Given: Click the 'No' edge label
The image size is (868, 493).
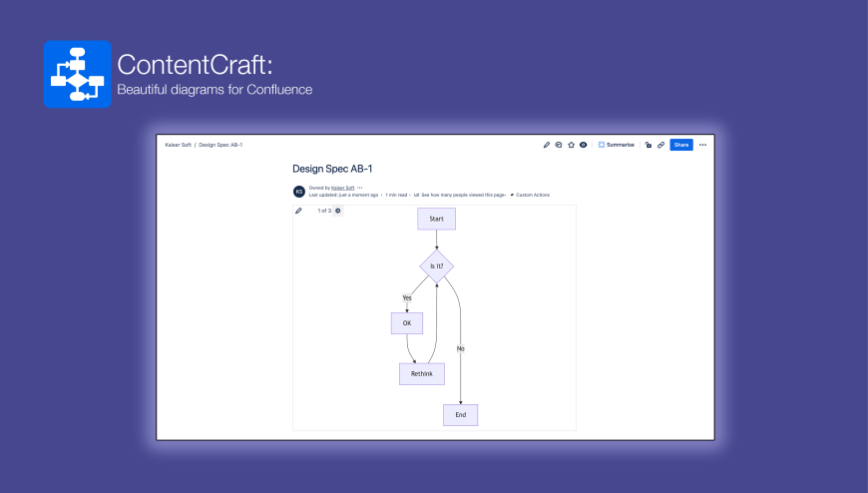Looking at the screenshot, I should click(x=461, y=348).
